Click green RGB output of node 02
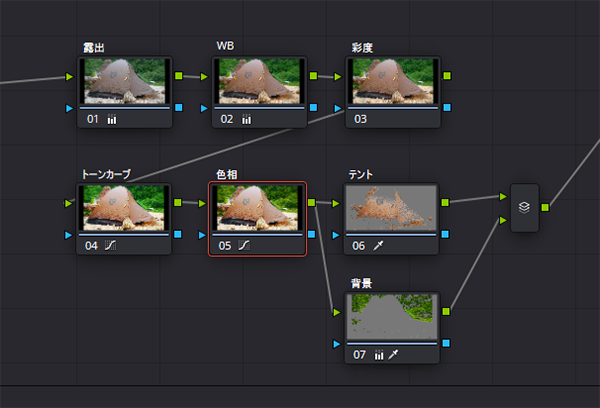 pos(313,76)
